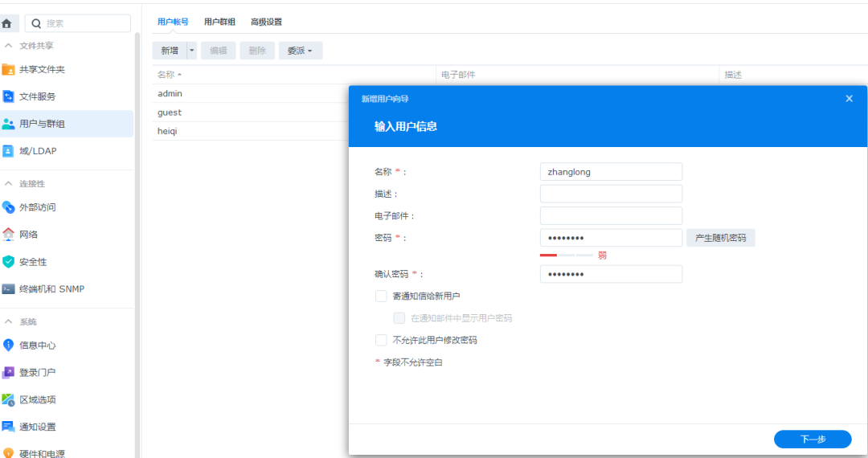Toggle 在通知邮件中显示用户密码 checkbox
Image resolution: width=868 pixels, height=458 pixels.
(x=399, y=318)
